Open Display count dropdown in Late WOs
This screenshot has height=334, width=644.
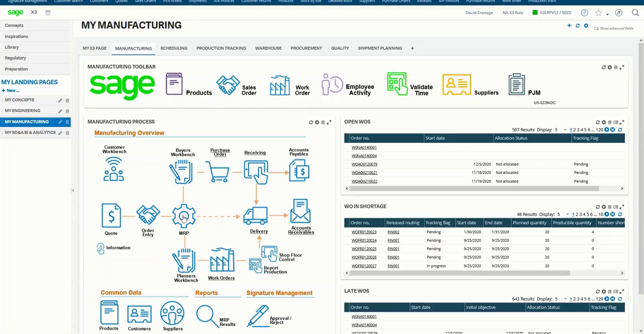point(565,299)
